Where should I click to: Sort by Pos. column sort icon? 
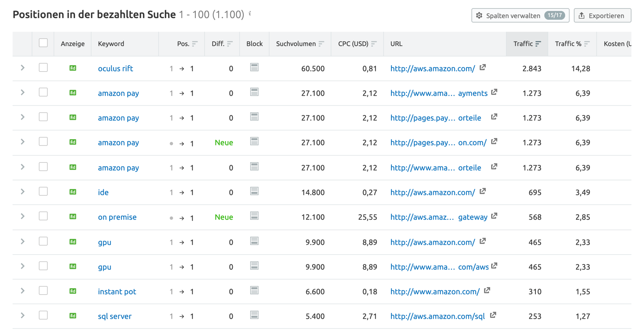point(195,44)
